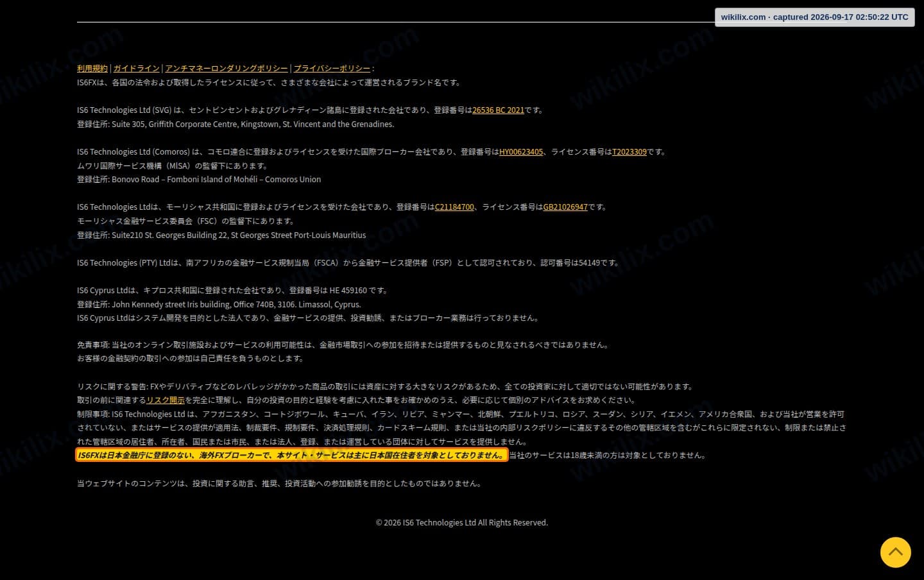Click the IS6 Cyprus Ltd HE 459160 line
The image size is (924, 580).
point(233,291)
